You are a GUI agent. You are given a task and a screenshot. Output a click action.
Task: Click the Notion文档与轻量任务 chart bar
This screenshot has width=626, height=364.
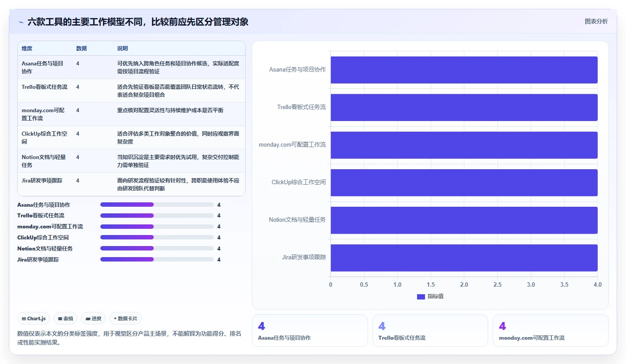click(464, 220)
